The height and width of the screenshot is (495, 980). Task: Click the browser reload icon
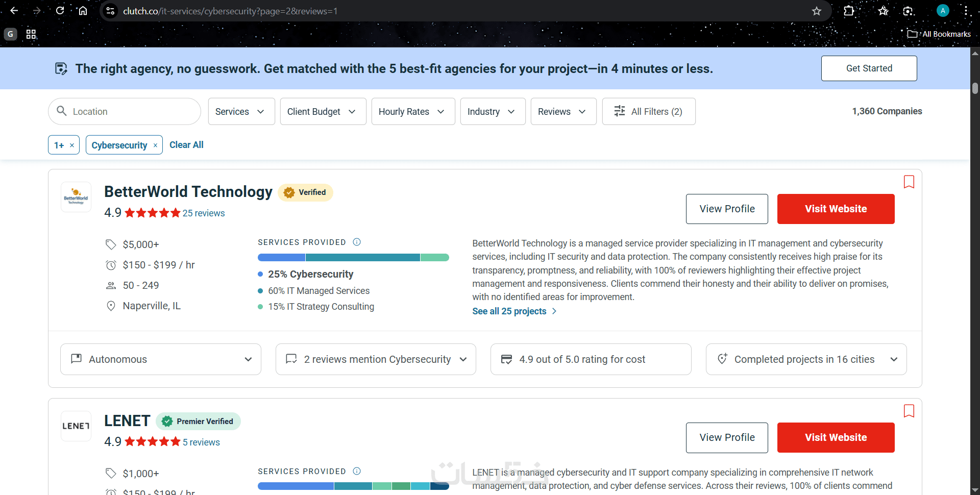tap(60, 11)
